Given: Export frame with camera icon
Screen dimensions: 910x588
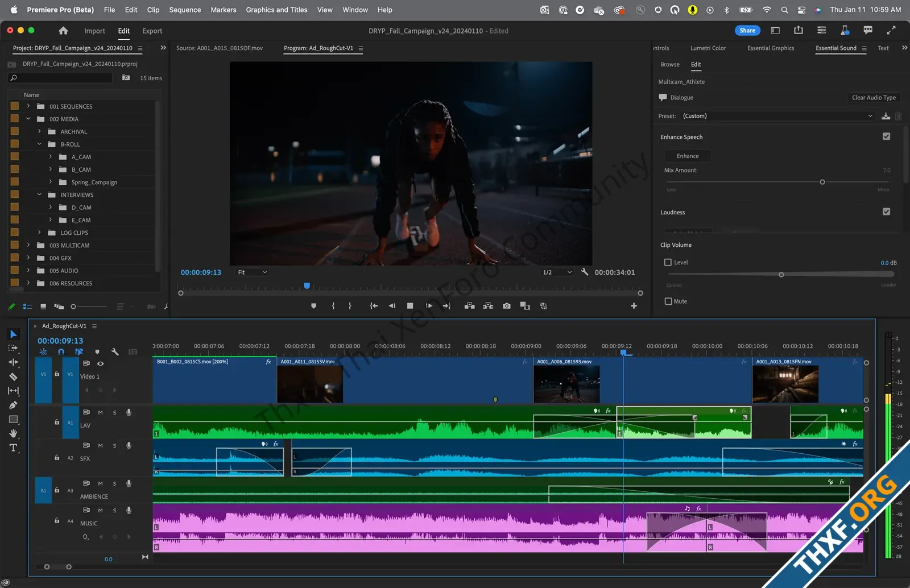Looking at the screenshot, I should (507, 306).
